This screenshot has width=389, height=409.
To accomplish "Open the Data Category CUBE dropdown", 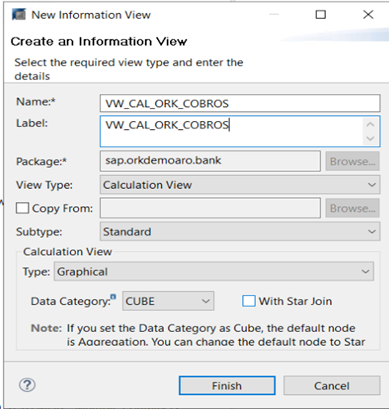I will pyautogui.click(x=168, y=301).
